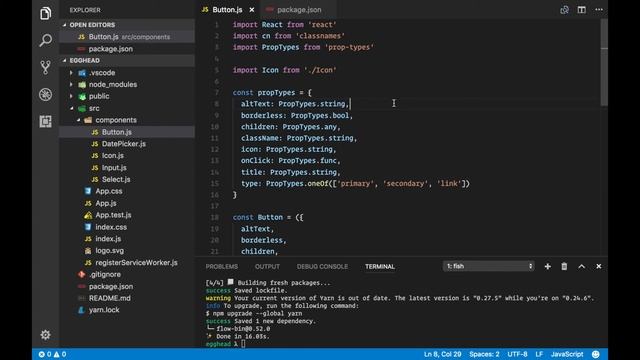Click the 'altText: PropTypes.string,' code line

295,104
